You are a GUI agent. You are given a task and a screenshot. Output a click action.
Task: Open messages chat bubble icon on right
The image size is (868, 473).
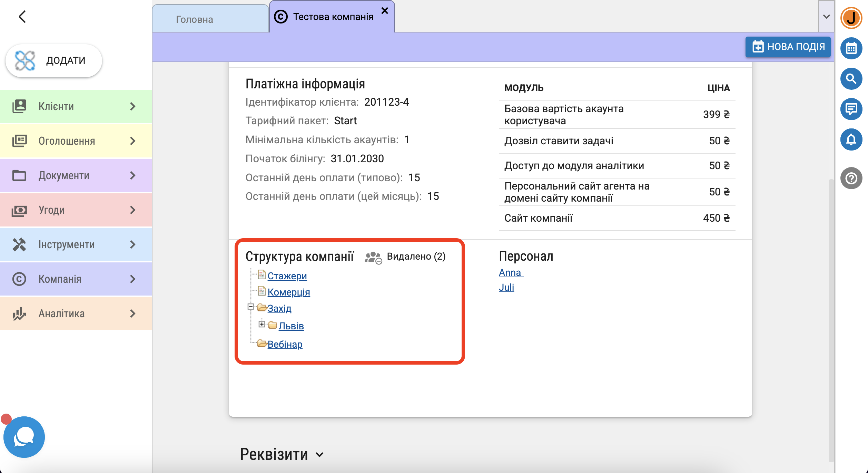pos(851,109)
